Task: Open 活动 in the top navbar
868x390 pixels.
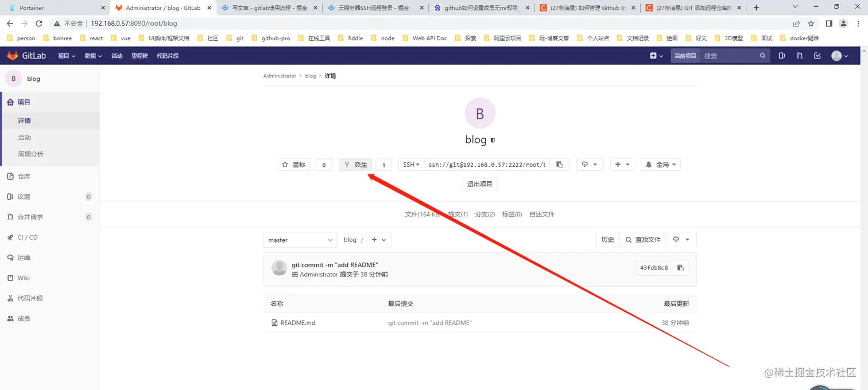Action: [x=117, y=56]
